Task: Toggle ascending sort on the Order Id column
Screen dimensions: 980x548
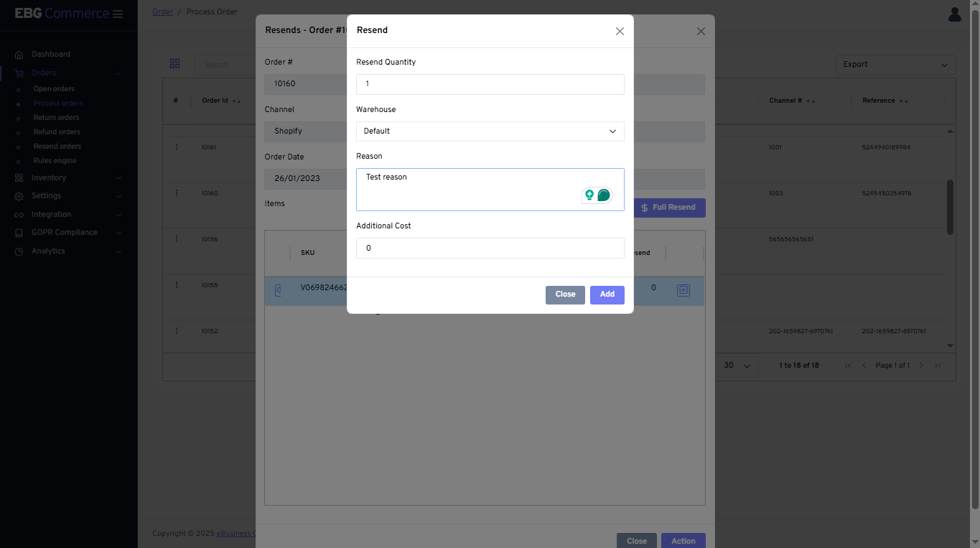Action: point(235,101)
